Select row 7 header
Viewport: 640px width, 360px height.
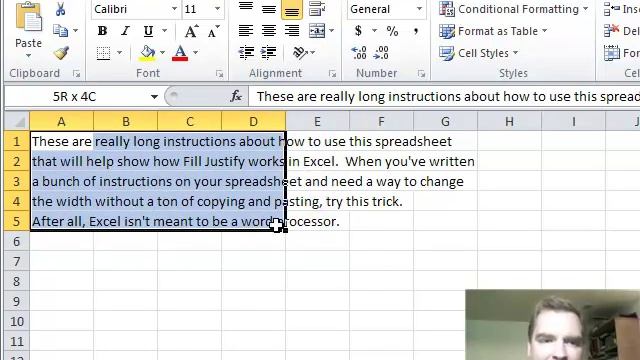point(17,261)
